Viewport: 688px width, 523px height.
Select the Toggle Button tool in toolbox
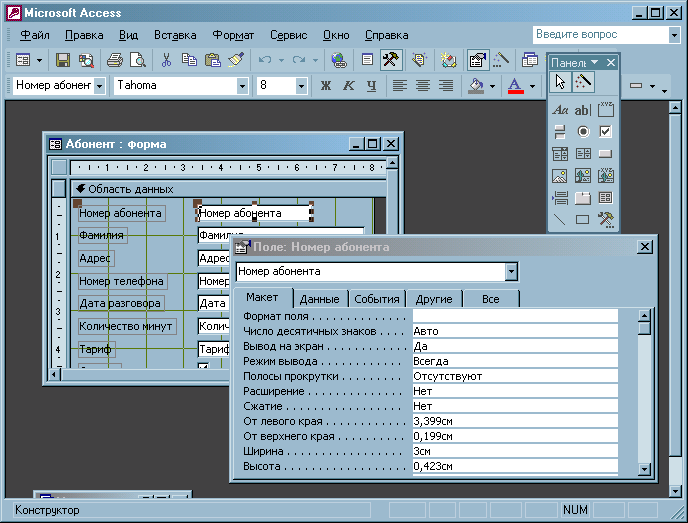pos(560,132)
